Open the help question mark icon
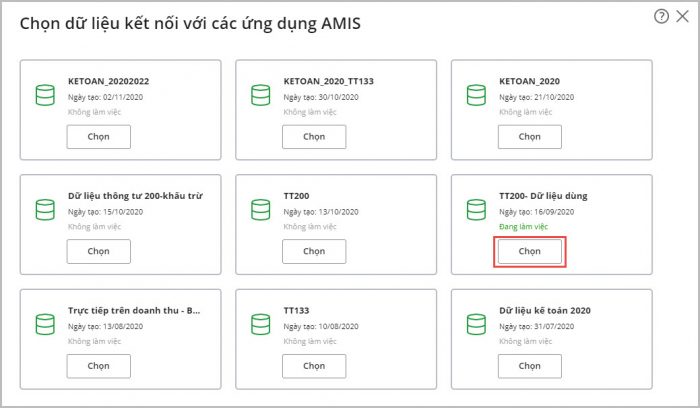Screen dimensions: 700x408 coord(661,17)
